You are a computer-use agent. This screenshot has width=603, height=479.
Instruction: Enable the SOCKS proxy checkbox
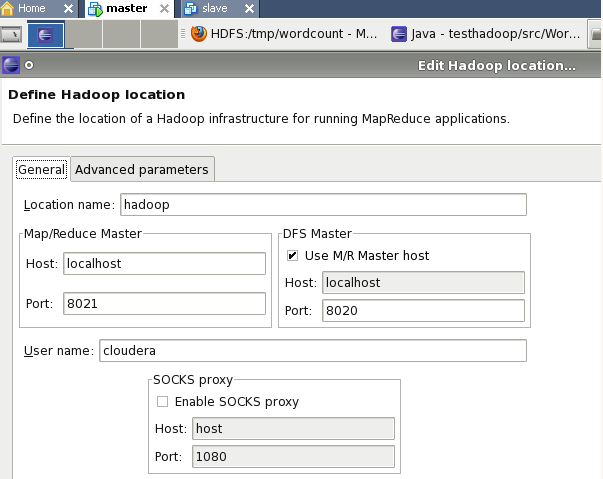162,402
